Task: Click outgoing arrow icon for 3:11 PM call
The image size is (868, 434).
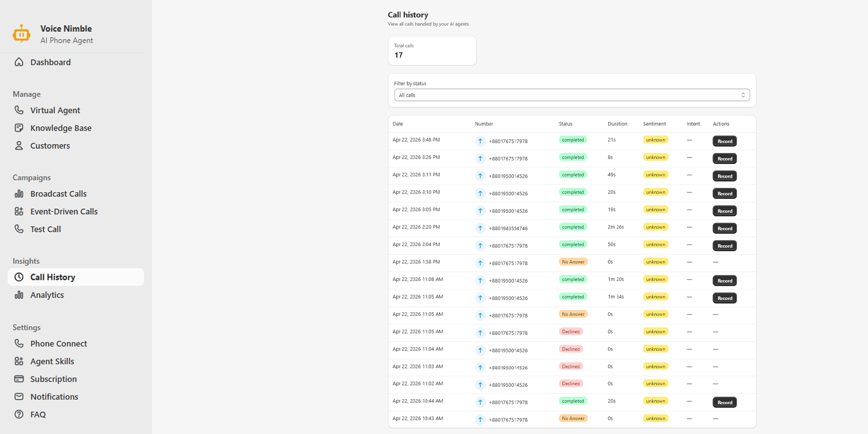Action: point(480,176)
